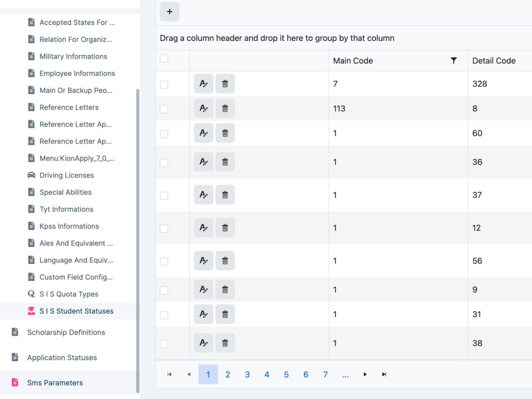Go to the next page arrow
Screen dimensions: 532x399
click(365, 375)
